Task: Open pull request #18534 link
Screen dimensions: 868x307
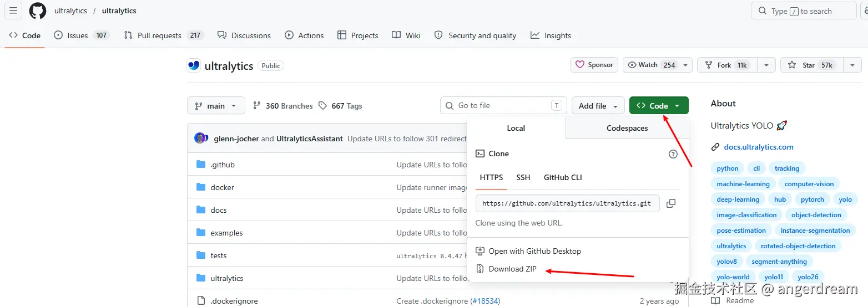Action: click(x=486, y=301)
